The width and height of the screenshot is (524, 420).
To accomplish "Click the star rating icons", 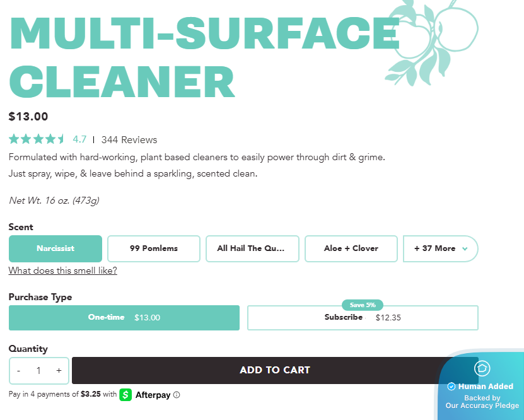I will coord(37,139).
